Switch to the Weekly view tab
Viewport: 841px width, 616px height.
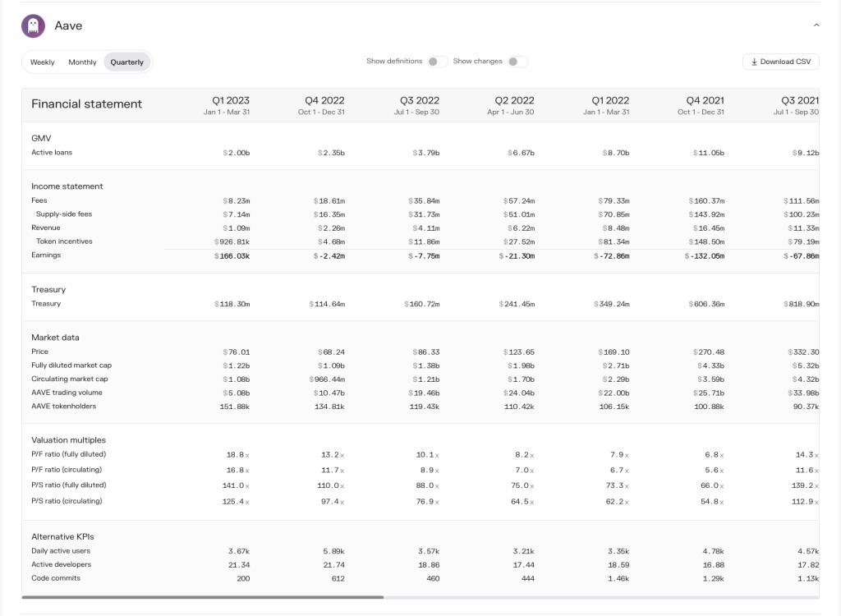(43, 62)
